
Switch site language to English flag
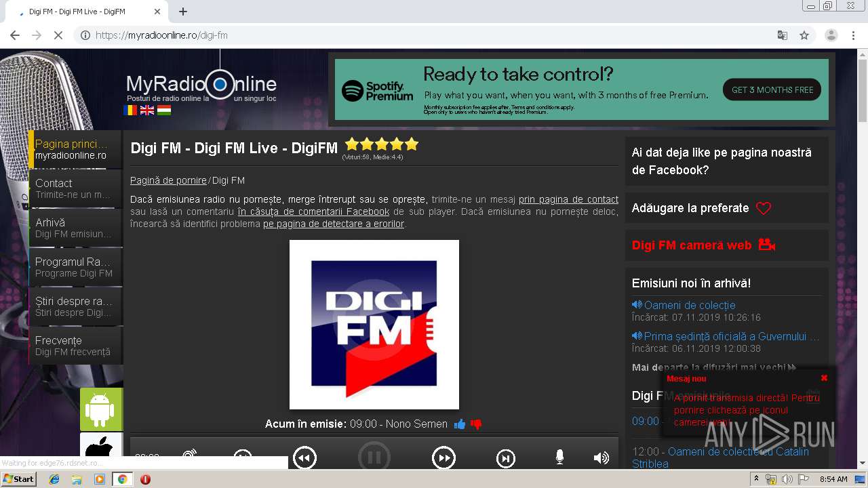pos(147,110)
